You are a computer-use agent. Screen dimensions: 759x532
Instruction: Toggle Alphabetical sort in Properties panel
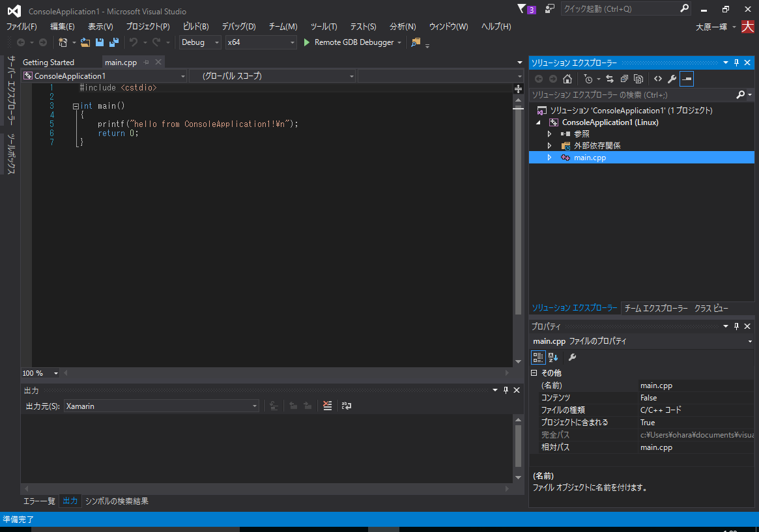(x=553, y=357)
